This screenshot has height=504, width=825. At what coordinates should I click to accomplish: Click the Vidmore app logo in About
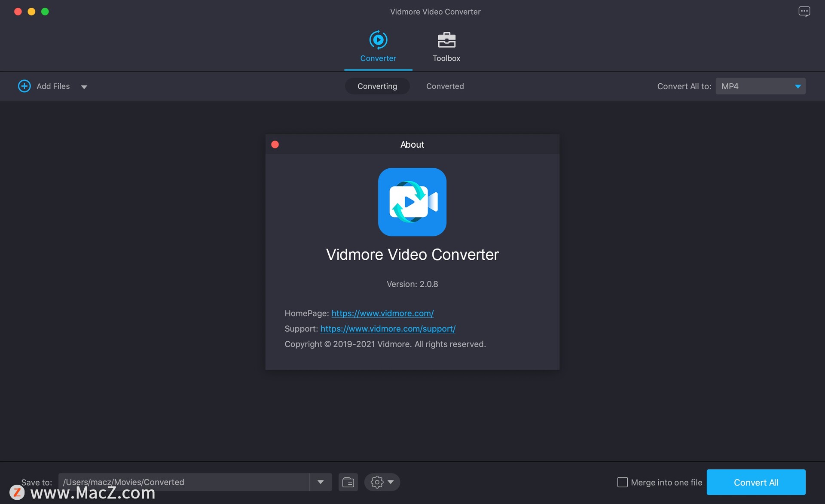coord(412,202)
